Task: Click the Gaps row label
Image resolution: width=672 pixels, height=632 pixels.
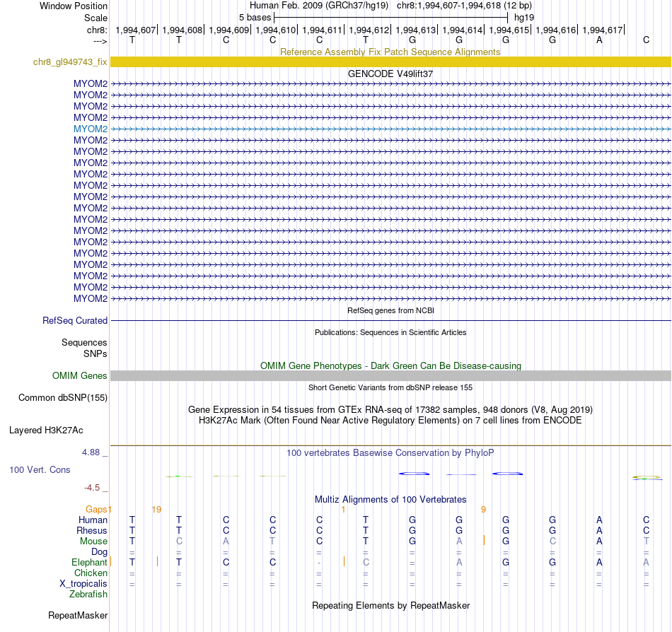Action: [x=96, y=509]
